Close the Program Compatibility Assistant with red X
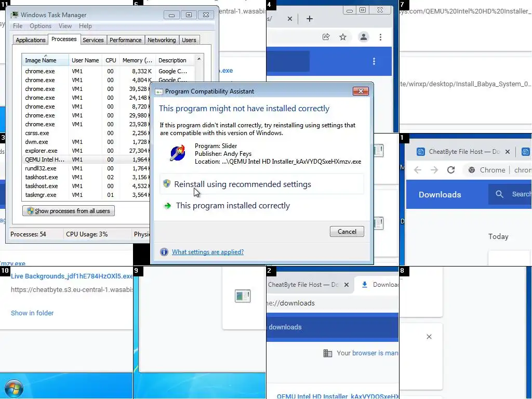The image size is (532, 399). point(361,91)
